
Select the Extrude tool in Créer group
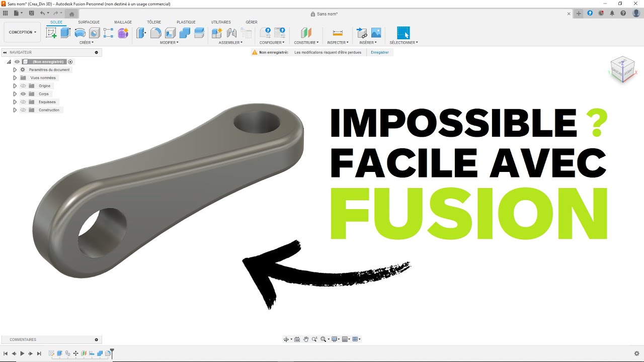(65, 33)
